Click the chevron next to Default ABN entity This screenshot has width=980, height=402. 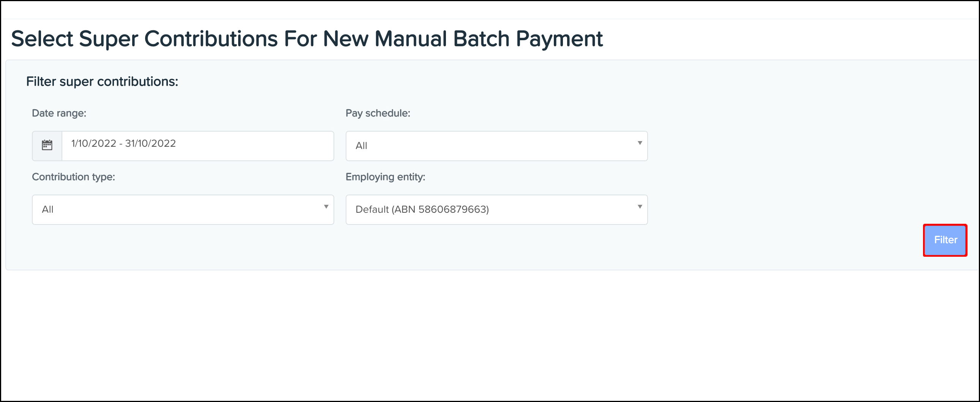click(x=640, y=209)
